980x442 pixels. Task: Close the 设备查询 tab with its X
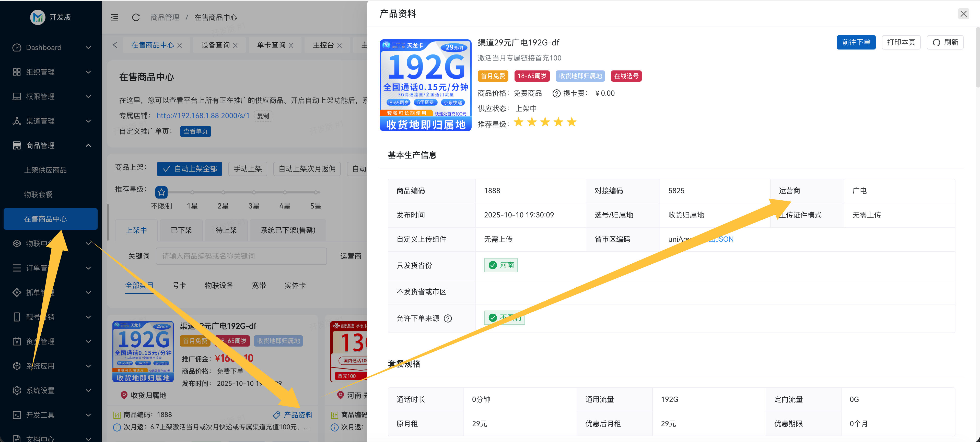(235, 45)
